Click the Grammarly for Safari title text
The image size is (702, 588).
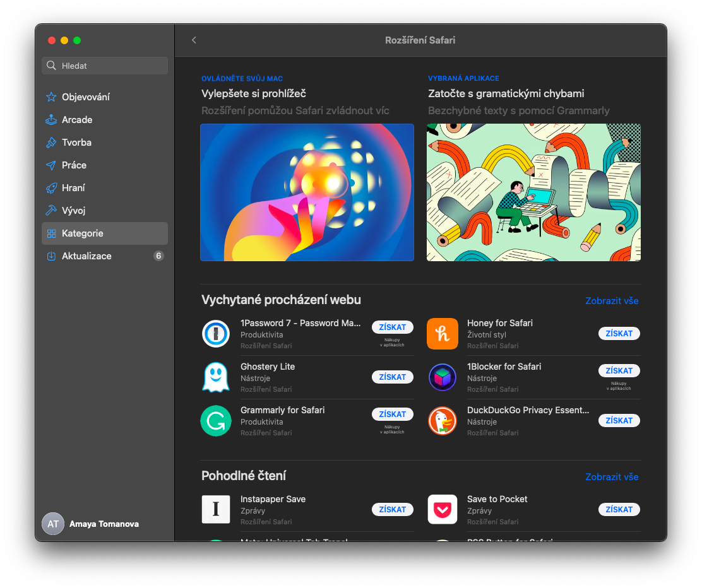282,410
